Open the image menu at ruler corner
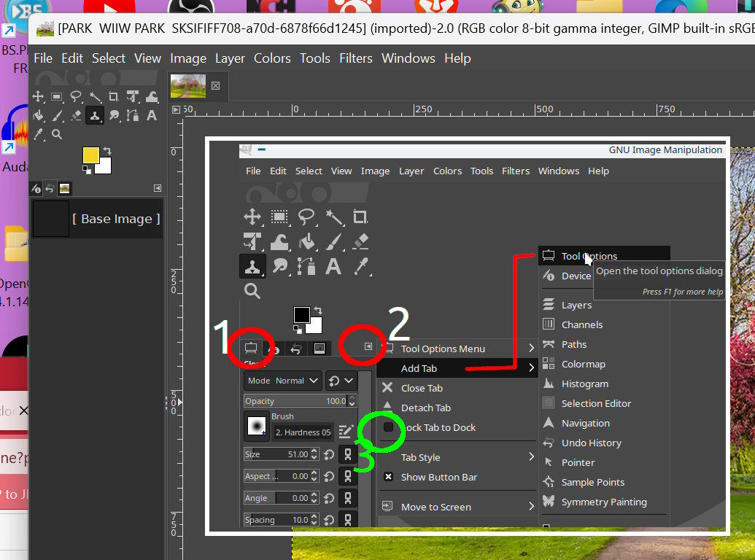Viewport: 755px width, 560px height. pyautogui.click(x=175, y=110)
